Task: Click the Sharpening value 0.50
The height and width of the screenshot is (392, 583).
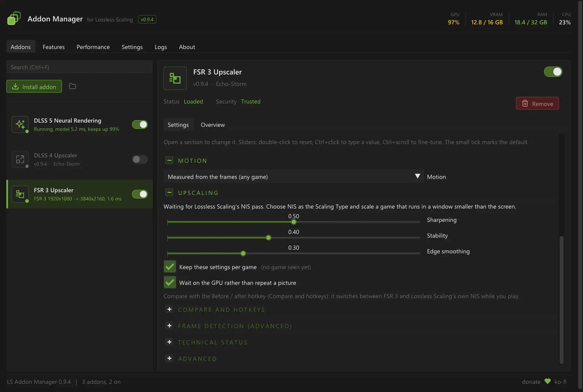Action: coord(293,216)
